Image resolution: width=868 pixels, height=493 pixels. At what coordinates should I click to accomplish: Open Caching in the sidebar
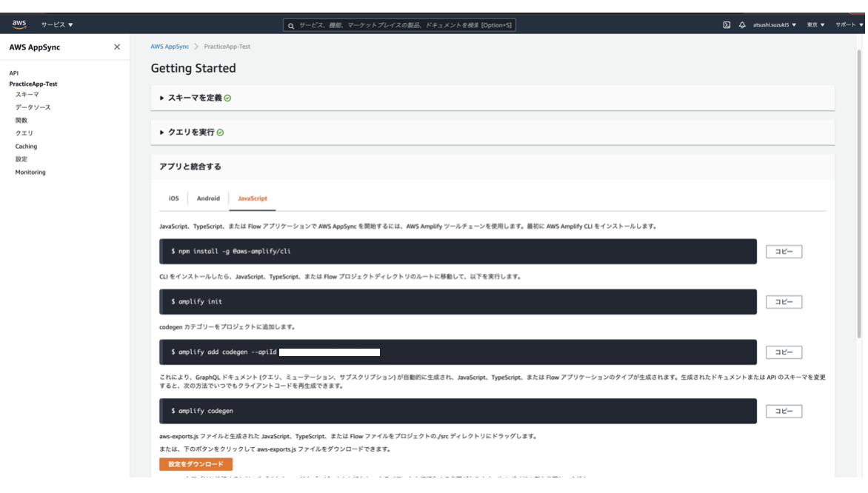click(x=26, y=147)
